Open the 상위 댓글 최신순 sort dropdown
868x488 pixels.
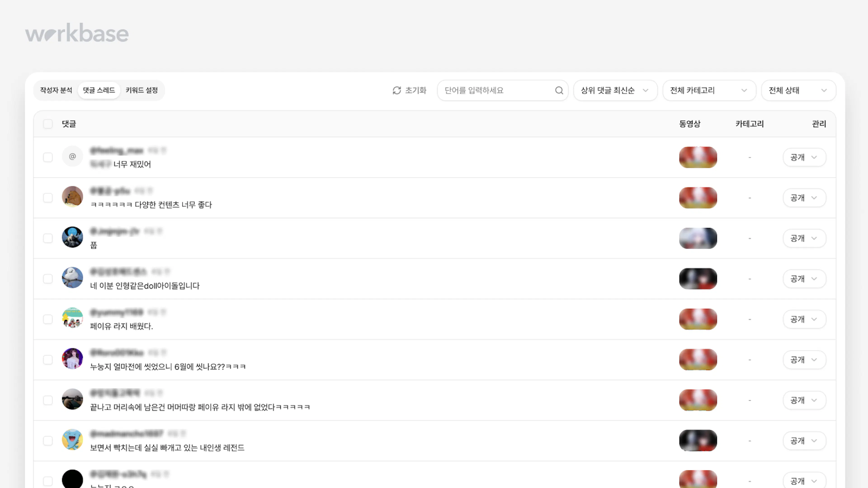pyautogui.click(x=615, y=90)
